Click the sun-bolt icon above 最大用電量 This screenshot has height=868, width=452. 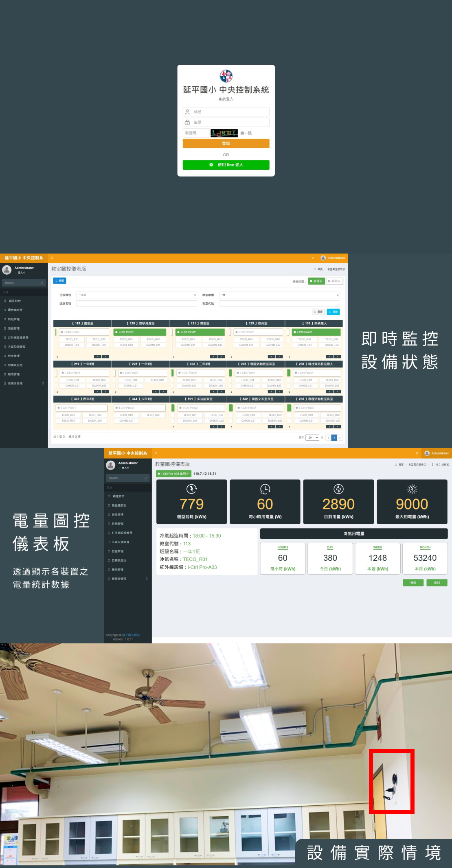[412, 489]
